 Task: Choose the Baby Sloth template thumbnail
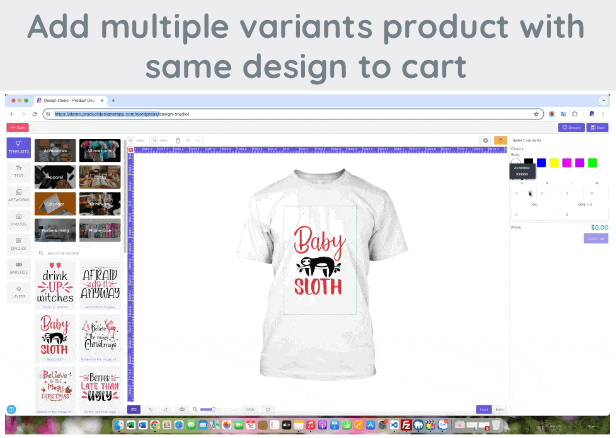coord(56,336)
